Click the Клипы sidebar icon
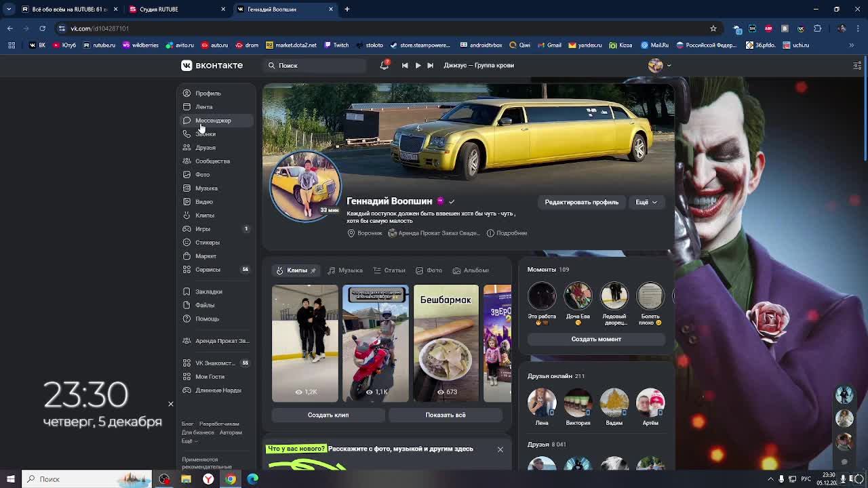Screen dimensions: 868x488 pyautogui.click(x=187, y=215)
